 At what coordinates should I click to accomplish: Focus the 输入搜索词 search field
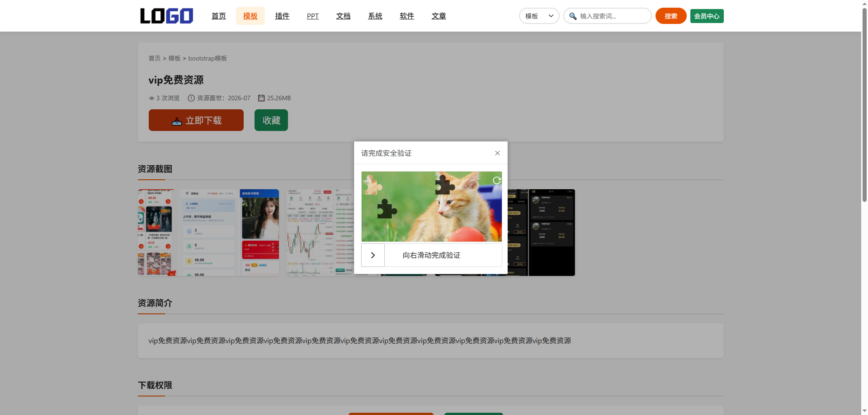click(607, 16)
